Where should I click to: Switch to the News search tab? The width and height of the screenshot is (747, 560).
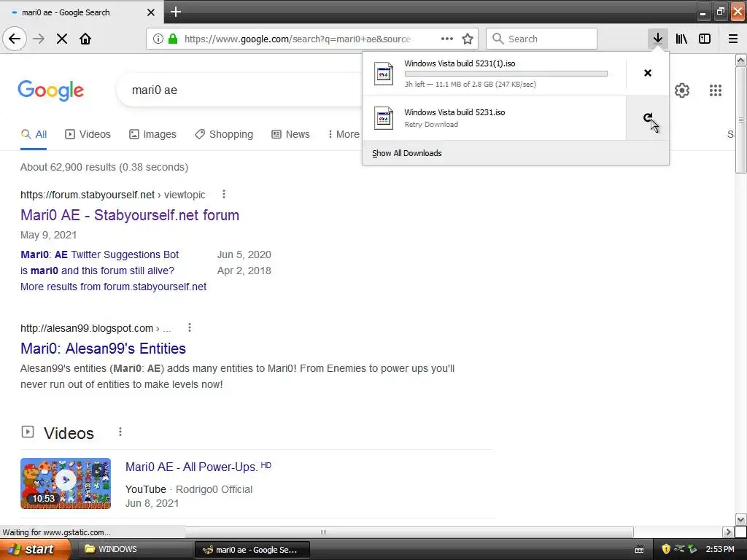[x=290, y=134]
